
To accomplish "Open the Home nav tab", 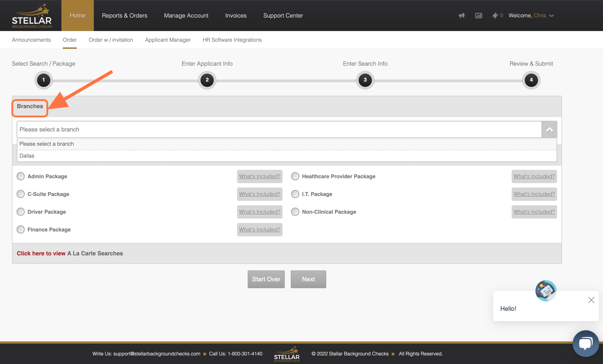I will (77, 16).
